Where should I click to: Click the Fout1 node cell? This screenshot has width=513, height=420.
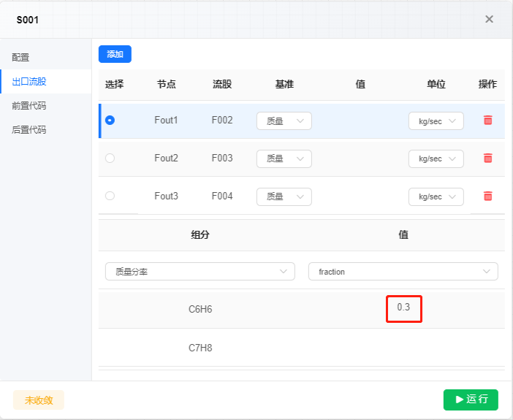(166, 121)
